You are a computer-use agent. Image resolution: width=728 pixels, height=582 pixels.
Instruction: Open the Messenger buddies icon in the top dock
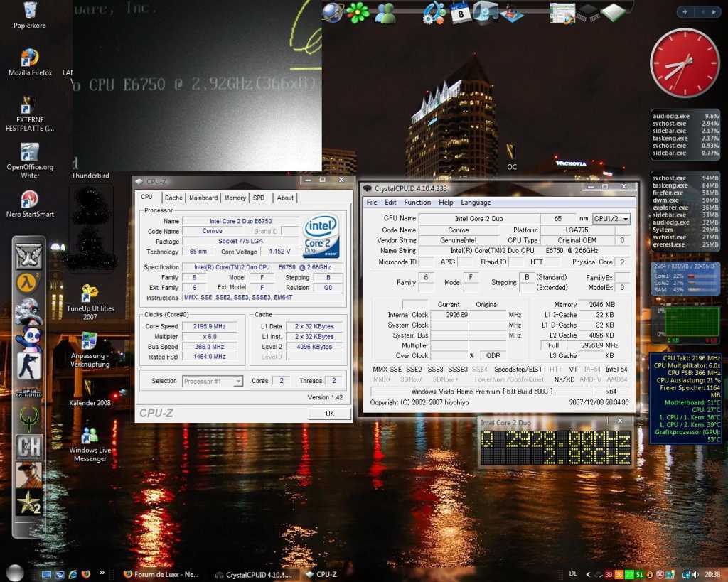click(385, 13)
